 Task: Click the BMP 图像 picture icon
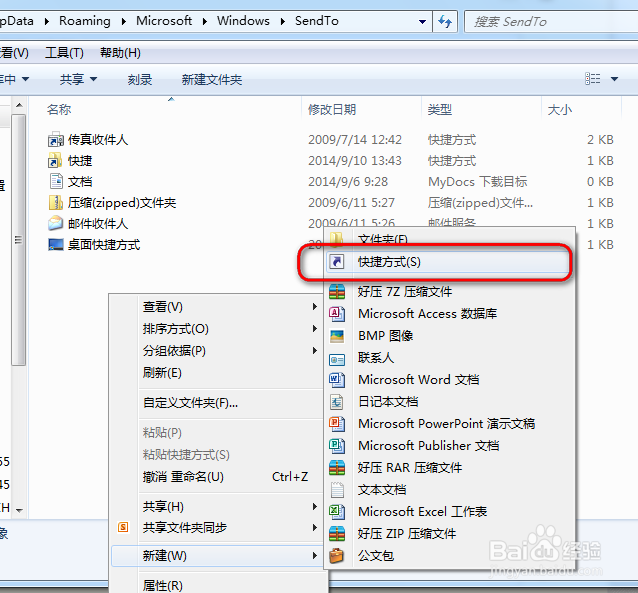click(337, 336)
